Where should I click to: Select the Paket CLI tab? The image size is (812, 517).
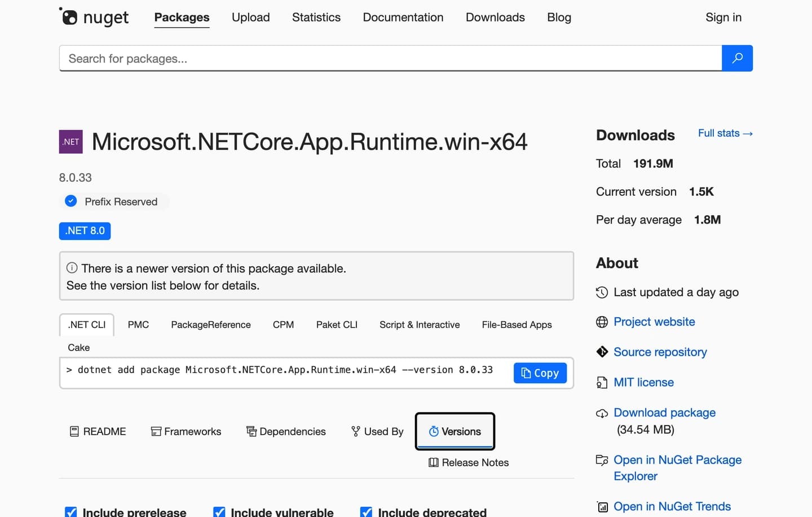coord(337,325)
